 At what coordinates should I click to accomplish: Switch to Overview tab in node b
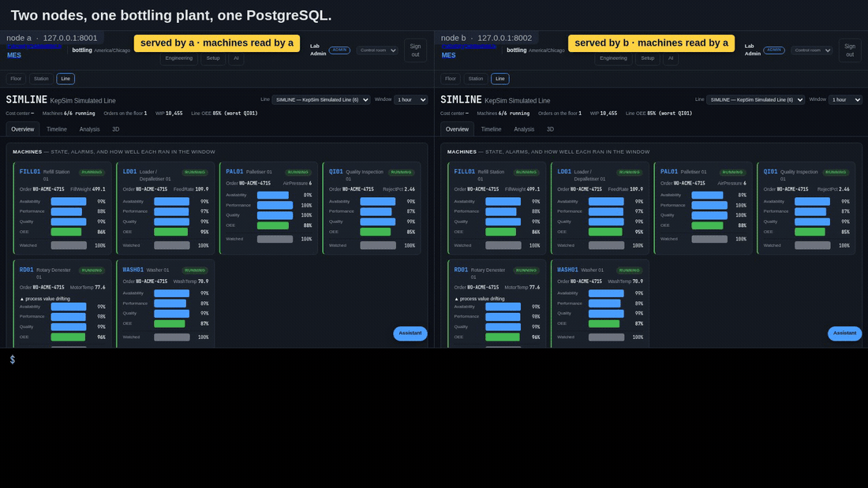(x=457, y=129)
